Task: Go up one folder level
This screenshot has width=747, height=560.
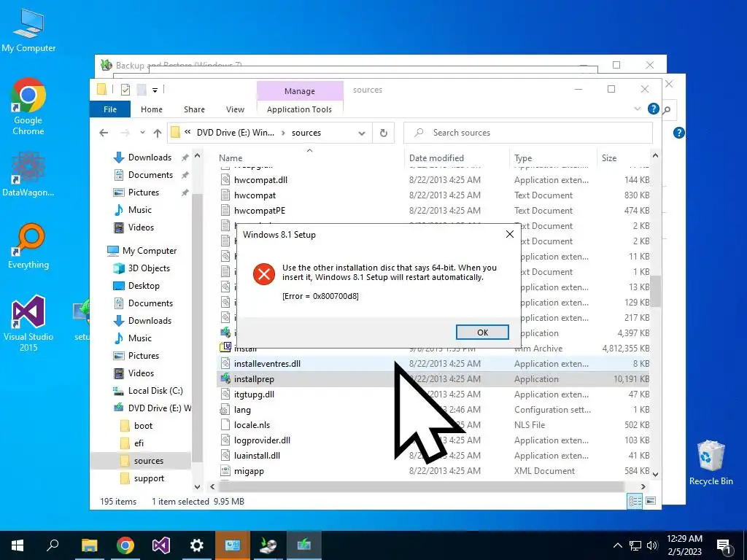Action: point(158,133)
